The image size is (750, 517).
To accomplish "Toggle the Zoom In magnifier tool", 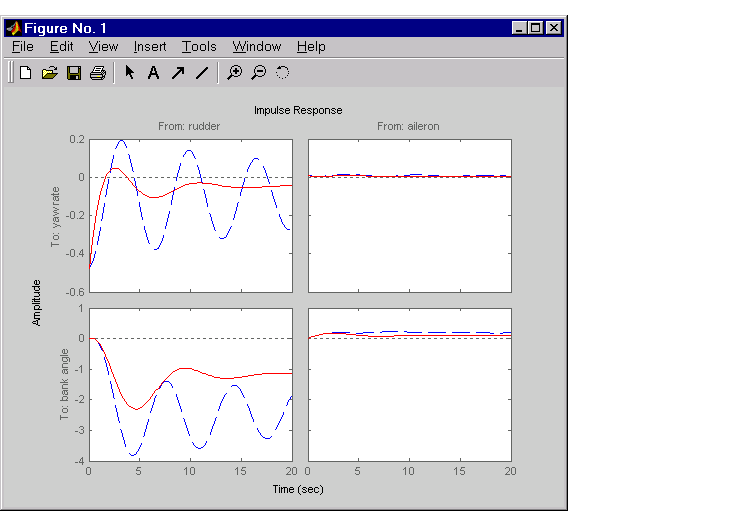I will tap(234, 72).
